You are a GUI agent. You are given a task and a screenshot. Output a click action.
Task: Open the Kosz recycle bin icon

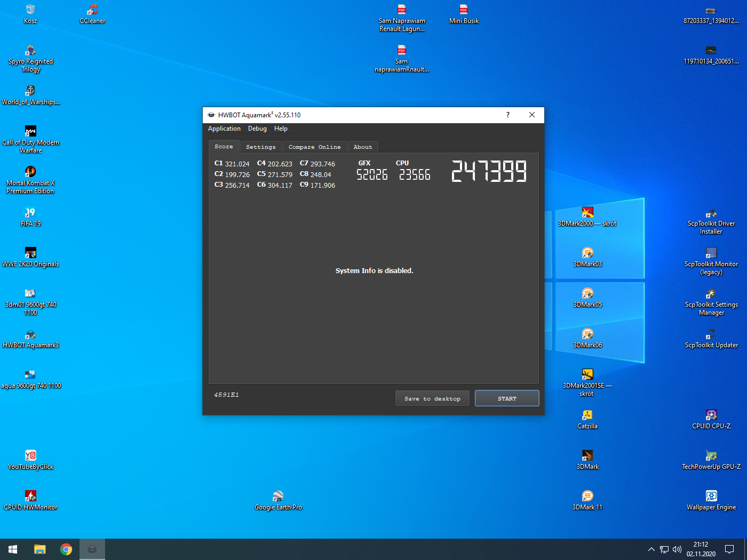pos(30,14)
